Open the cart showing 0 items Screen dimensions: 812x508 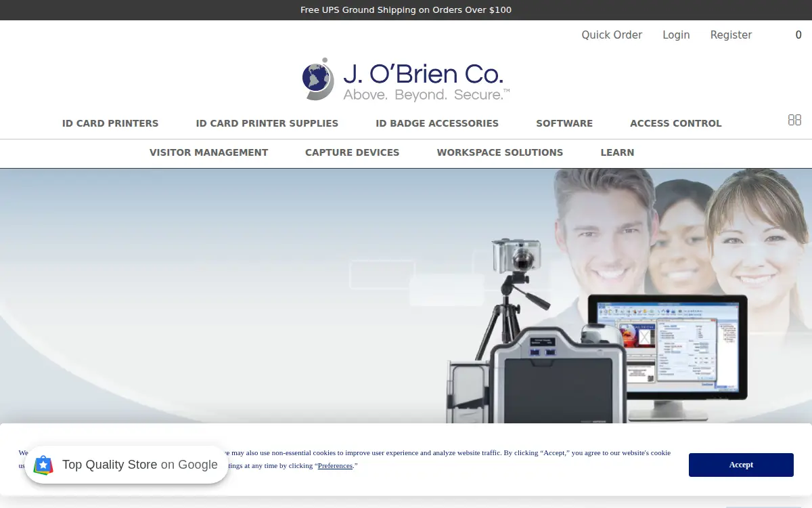pos(798,35)
